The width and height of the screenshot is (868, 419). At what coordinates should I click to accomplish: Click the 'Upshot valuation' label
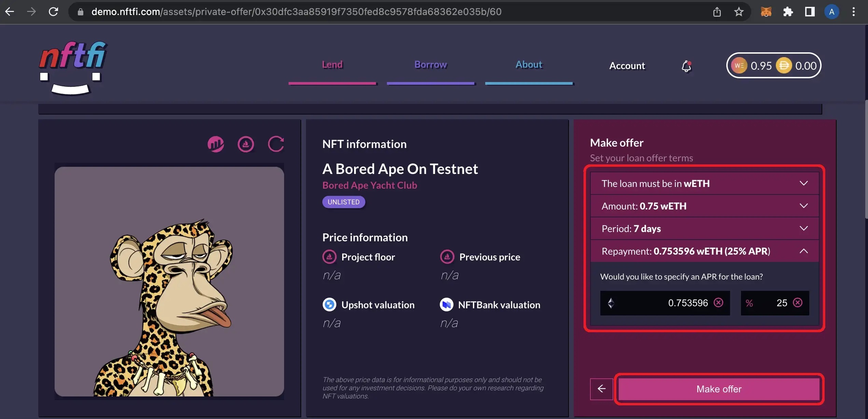pos(378,305)
